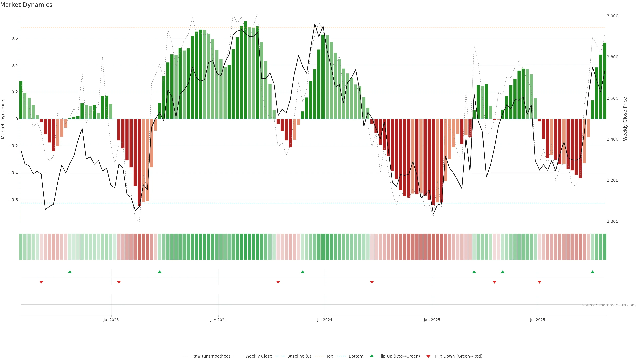Click the Weekly Close Price axis title
Screen dimensions: 644x362
(x=625, y=119)
